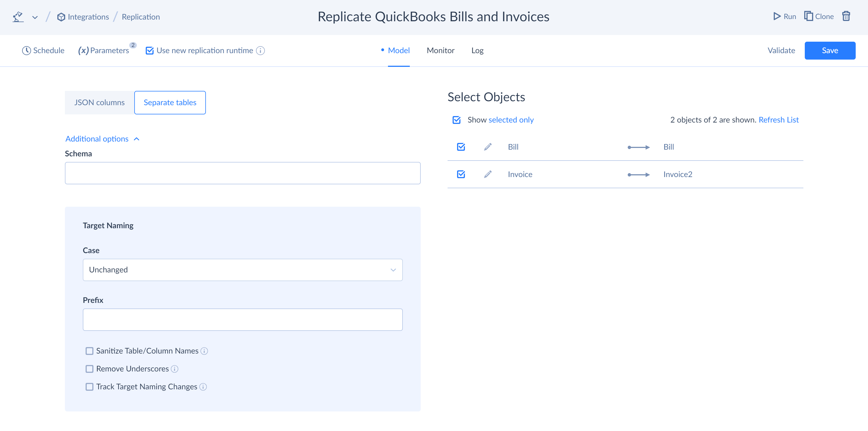The image size is (868, 431).
Task: Click the Invoice source object name
Action: (520, 174)
